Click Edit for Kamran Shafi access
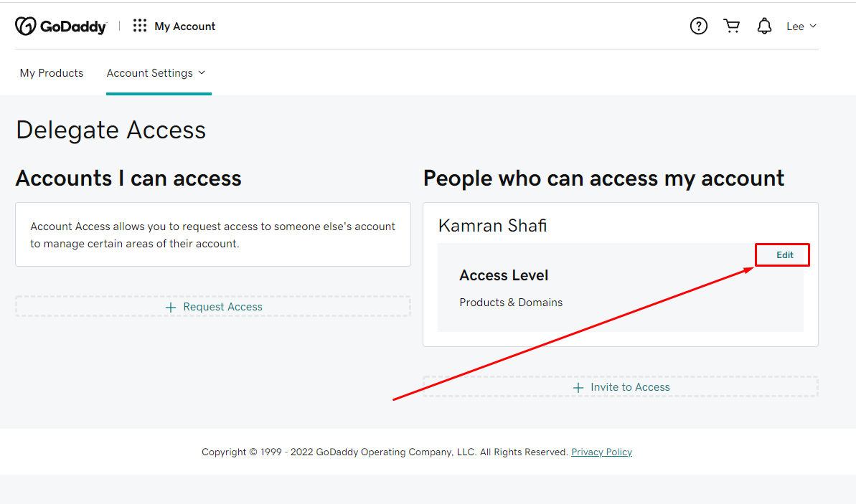This screenshot has width=856, height=504. point(784,255)
